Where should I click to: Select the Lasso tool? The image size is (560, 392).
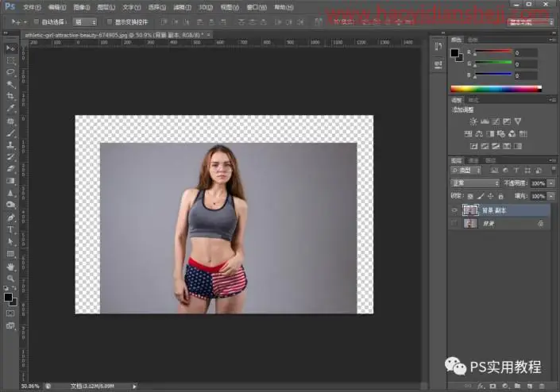(10, 72)
